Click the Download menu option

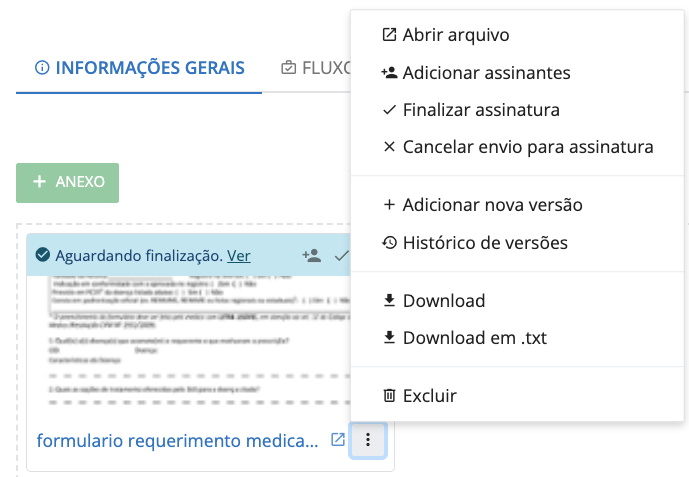tap(443, 301)
